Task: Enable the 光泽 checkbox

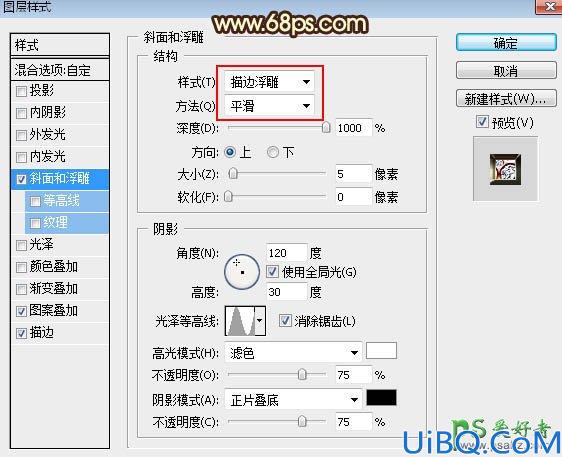Action: coord(22,245)
